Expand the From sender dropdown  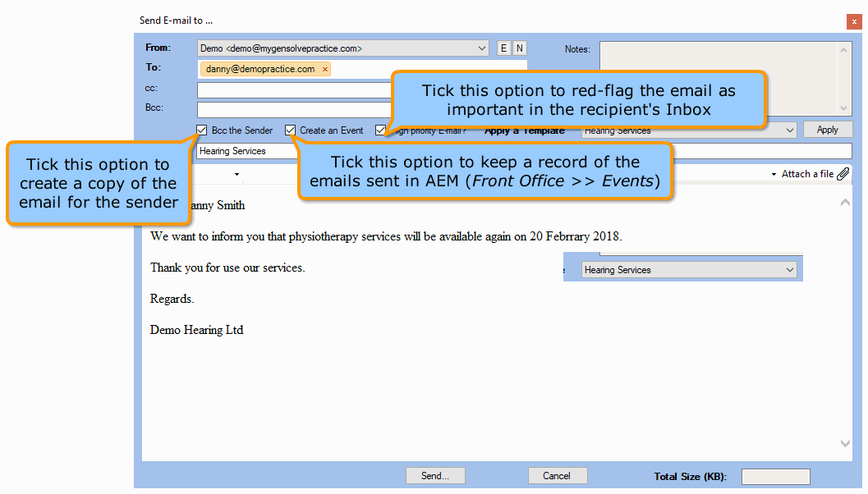tap(482, 48)
